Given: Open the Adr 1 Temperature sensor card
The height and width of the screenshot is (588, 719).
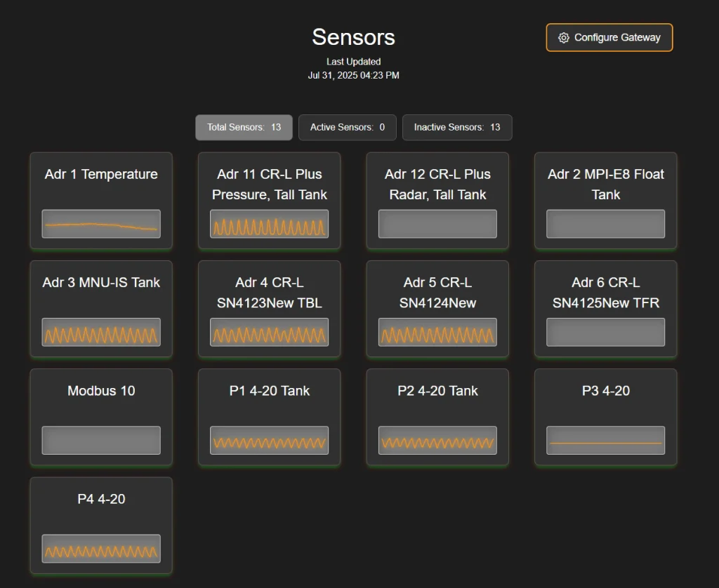Looking at the screenshot, I should point(101,201).
